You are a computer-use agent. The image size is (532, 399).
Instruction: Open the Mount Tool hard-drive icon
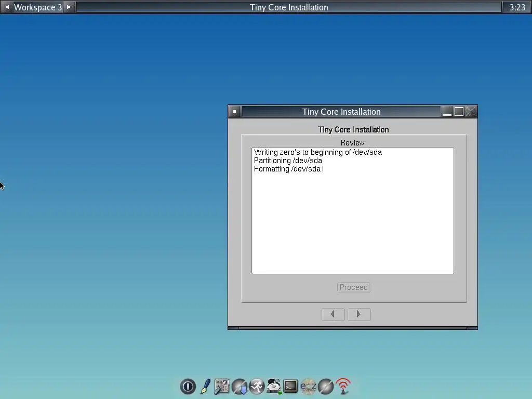pos(274,387)
